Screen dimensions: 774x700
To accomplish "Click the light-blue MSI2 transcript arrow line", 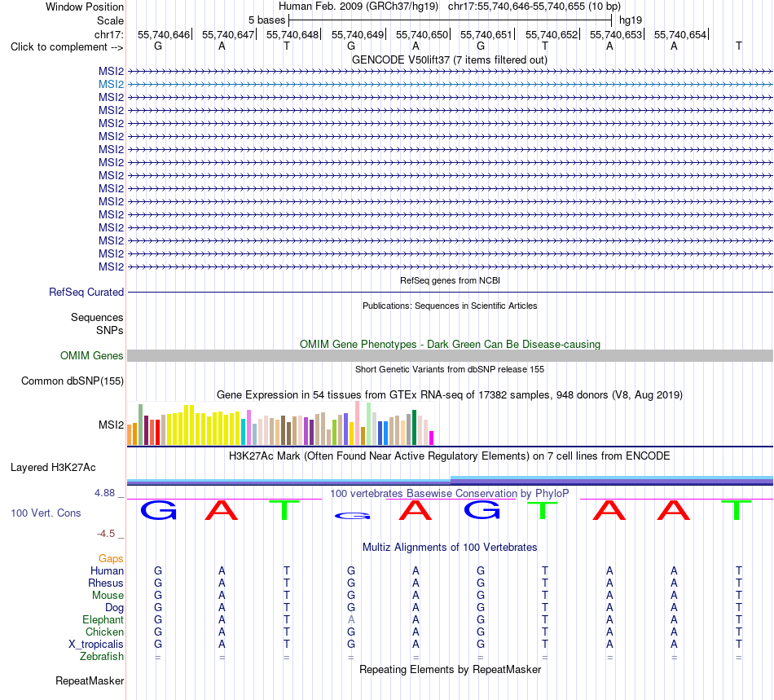I will (451, 85).
